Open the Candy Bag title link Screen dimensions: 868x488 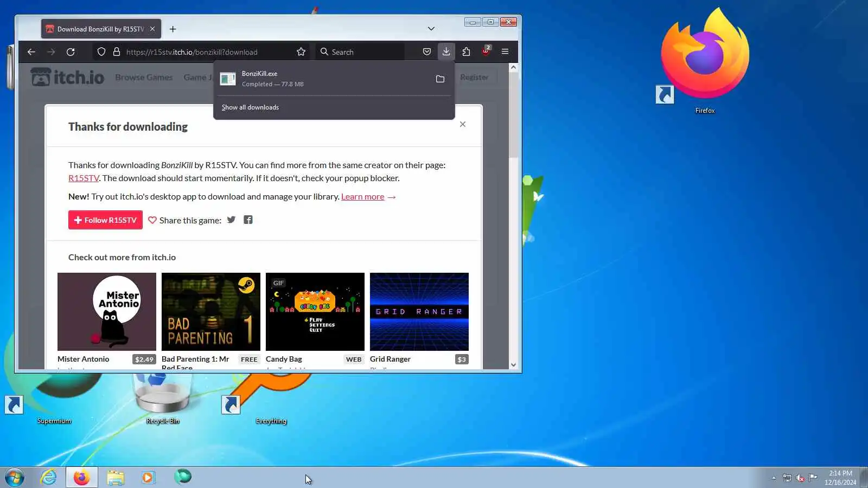(284, 359)
